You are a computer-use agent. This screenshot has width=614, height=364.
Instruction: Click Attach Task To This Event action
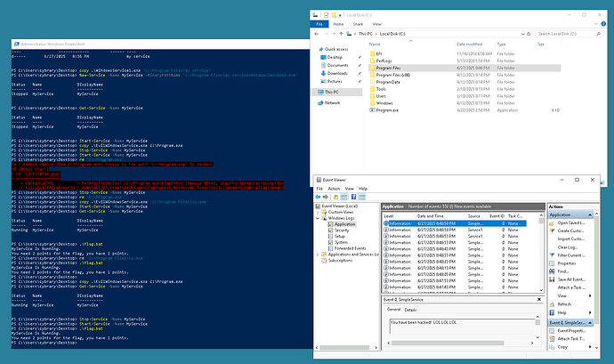coord(571,338)
